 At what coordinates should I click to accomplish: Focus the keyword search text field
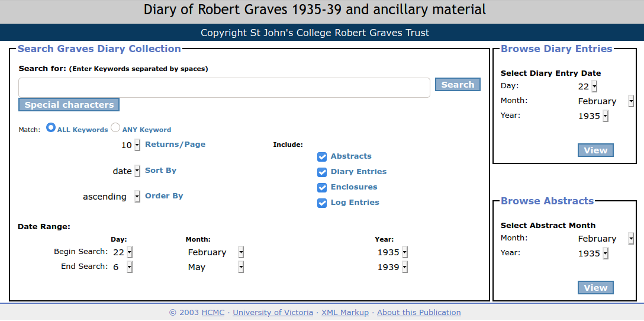(224, 88)
